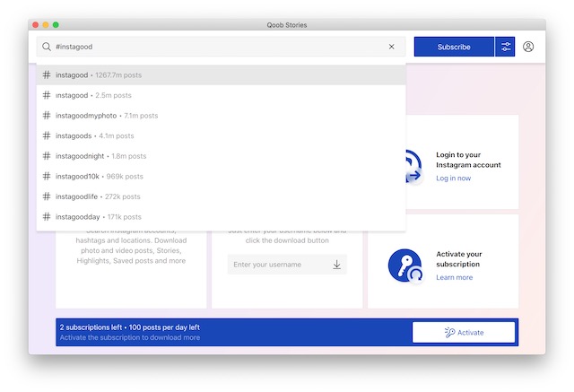Open the user account profile icon

[x=528, y=47]
